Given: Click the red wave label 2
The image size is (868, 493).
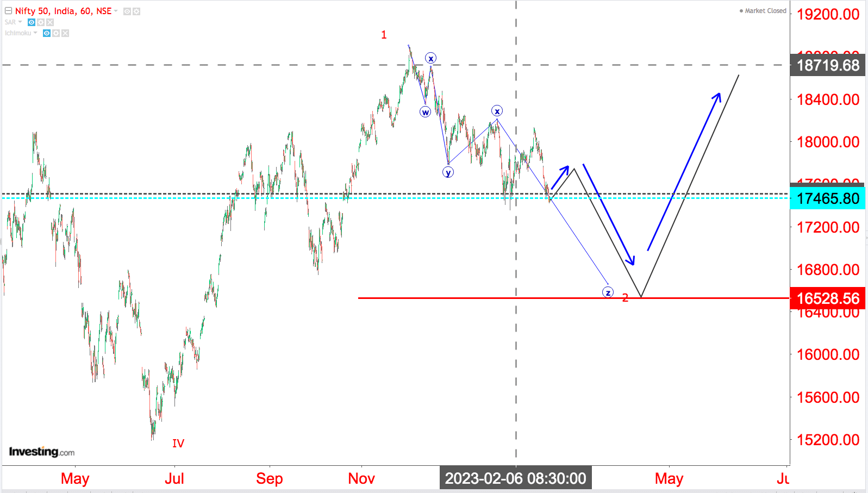Looking at the screenshot, I should 625,298.
